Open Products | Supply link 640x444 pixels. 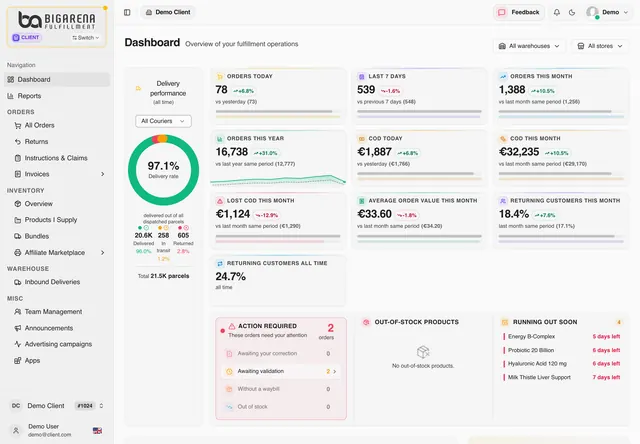pyautogui.click(x=51, y=220)
